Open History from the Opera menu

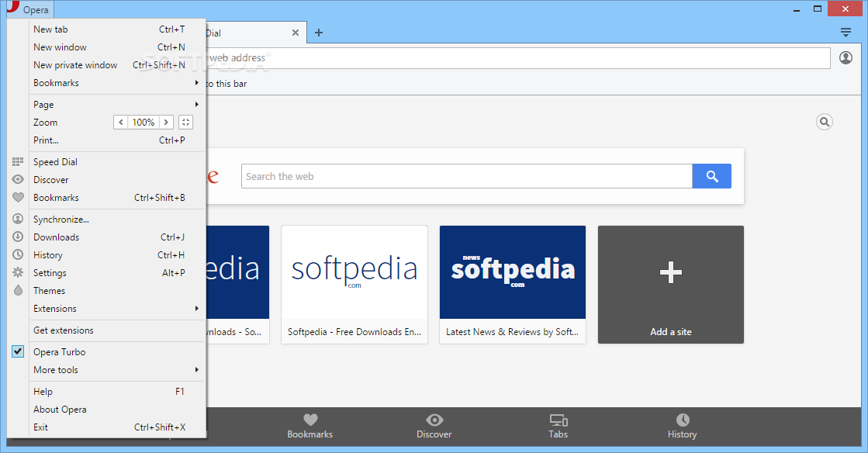117,254
